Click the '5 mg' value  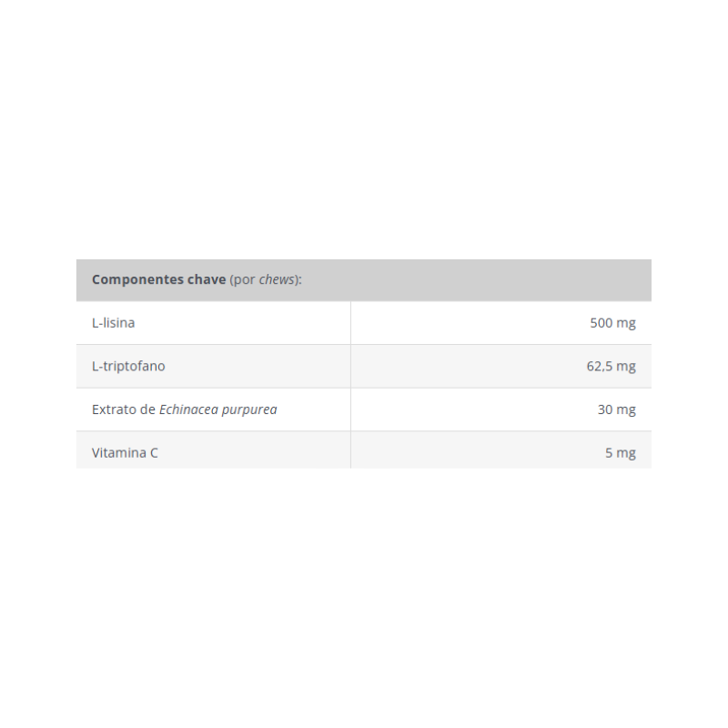(x=620, y=452)
